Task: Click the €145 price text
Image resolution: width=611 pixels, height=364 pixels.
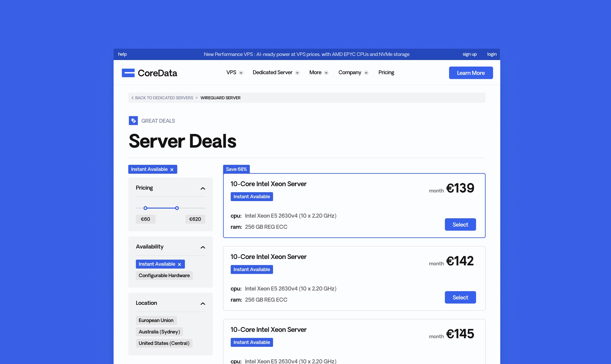Action: click(x=460, y=334)
